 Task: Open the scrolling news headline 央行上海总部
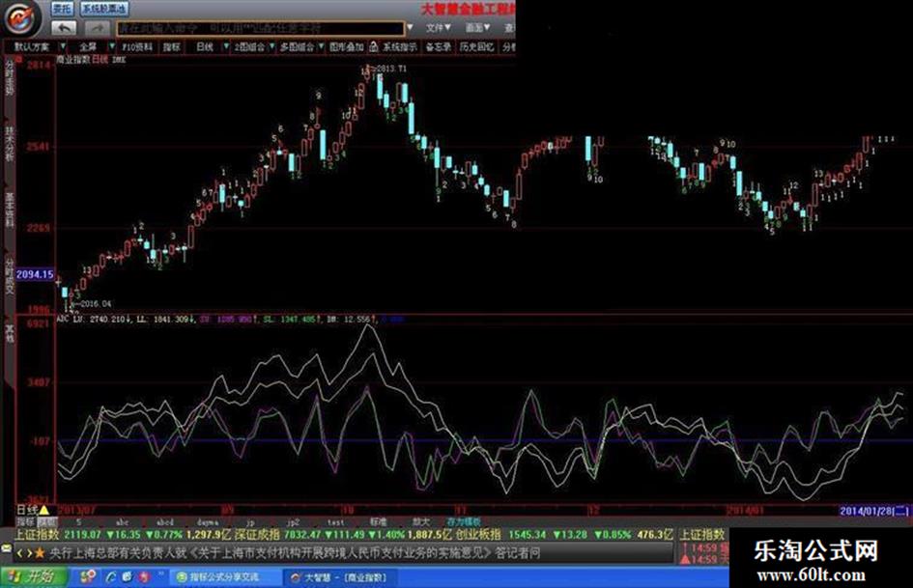(x=294, y=552)
